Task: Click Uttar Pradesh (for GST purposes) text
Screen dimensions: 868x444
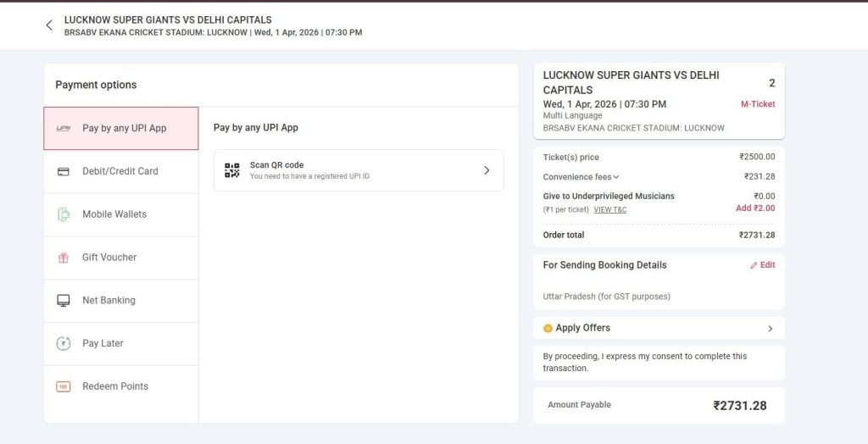Action: coord(606,297)
